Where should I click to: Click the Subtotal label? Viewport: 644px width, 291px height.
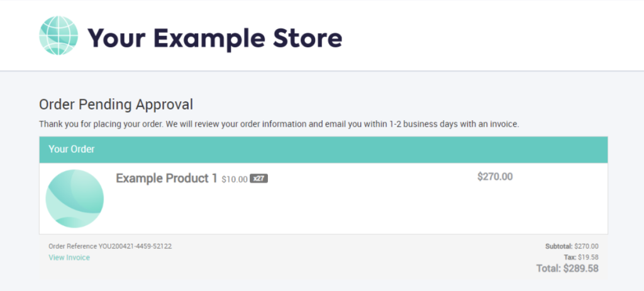[x=558, y=246]
